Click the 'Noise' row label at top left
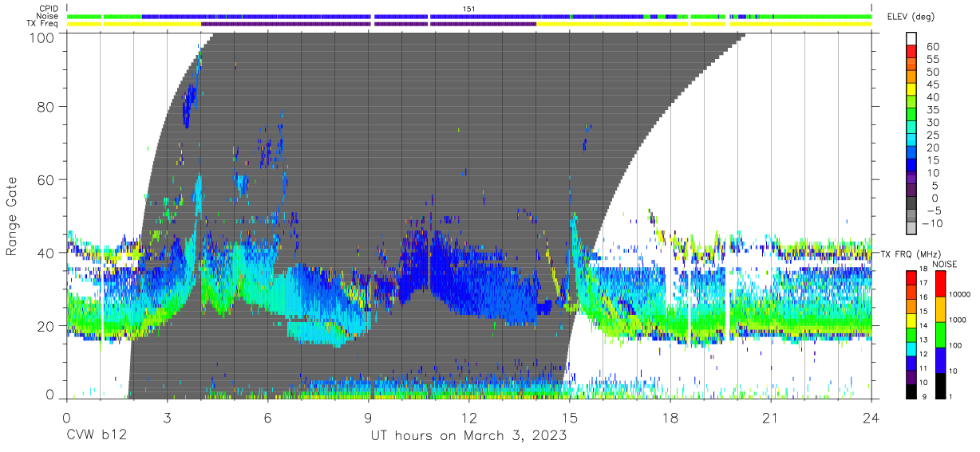The height and width of the screenshot is (452, 980). [47, 16]
